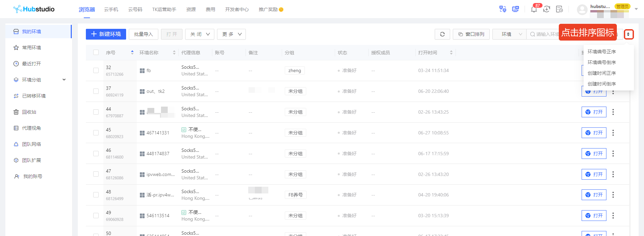This screenshot has width=644, height=236.
Task: Check the box for environment 32
Action: point(96,70)
